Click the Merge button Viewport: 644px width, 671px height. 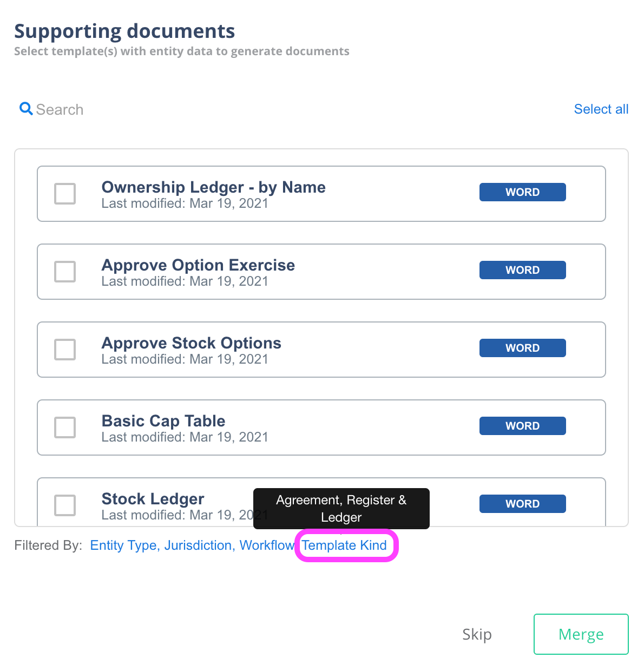[x=581, y=634]
